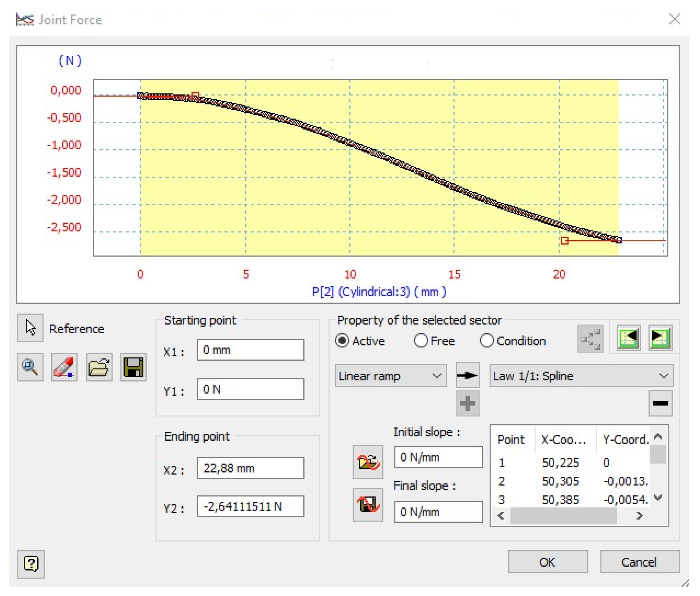Open the Linear ramp dropdown
The height and width of the screenshot is (596, 700).
point(391,376)
